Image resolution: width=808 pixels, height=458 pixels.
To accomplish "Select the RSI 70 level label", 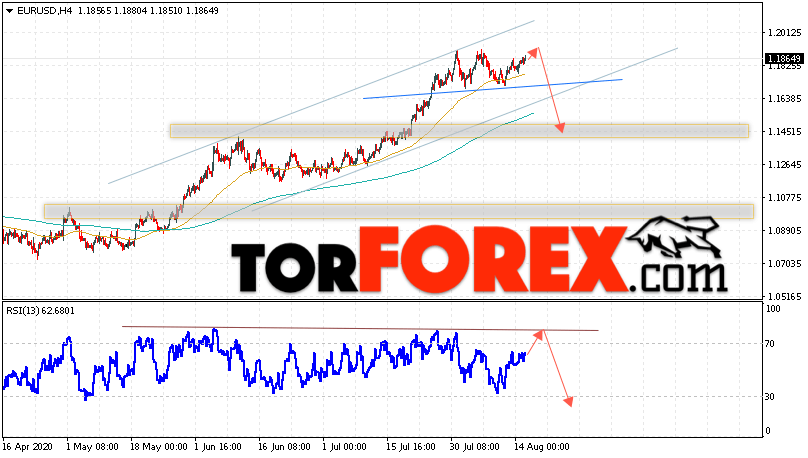I will pyautogui.click(x=770, y=344).
